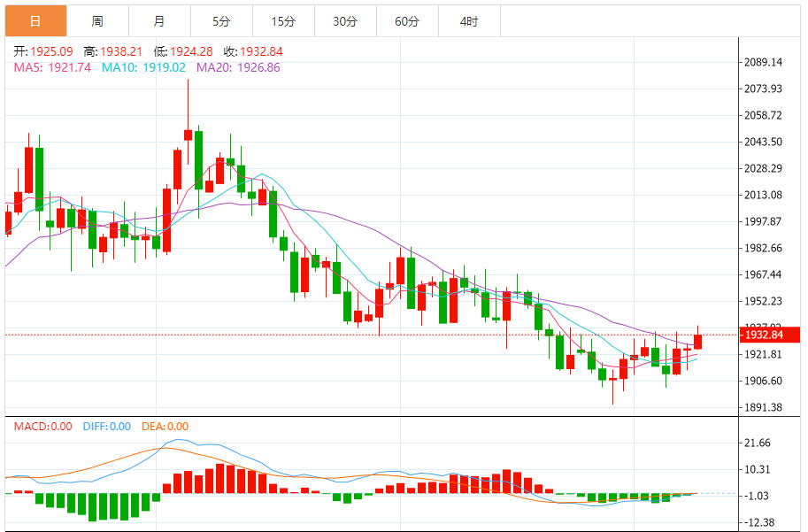Click the 1997.87 price axis label
The height and width of the screenshot is (532, 808).
coord(763,221)
